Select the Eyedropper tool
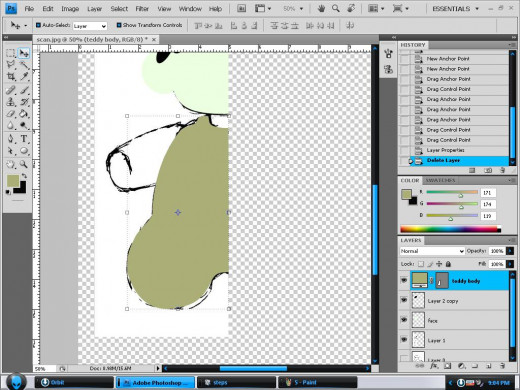Screen dimensions: 520x390 [24, 76]
